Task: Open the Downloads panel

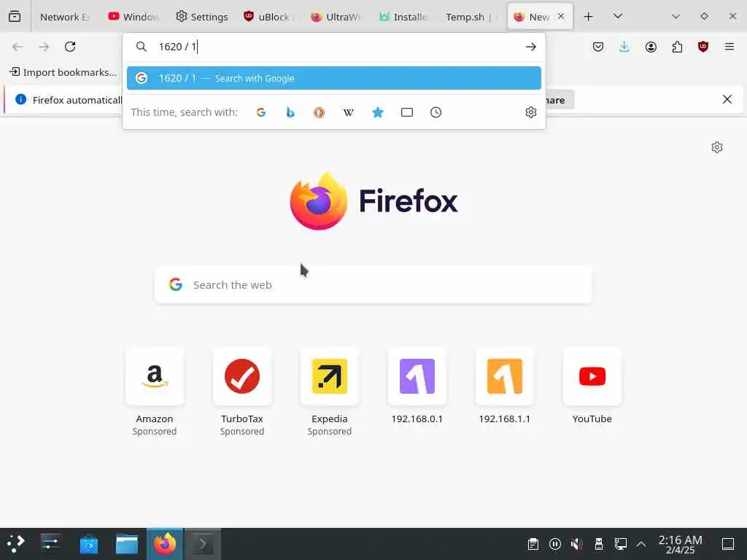Action: 624,47
